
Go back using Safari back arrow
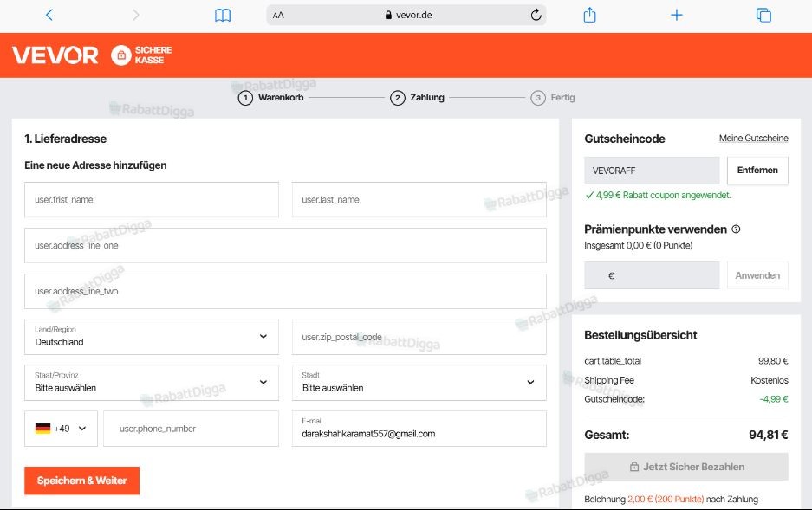click(x=49, y=15)
